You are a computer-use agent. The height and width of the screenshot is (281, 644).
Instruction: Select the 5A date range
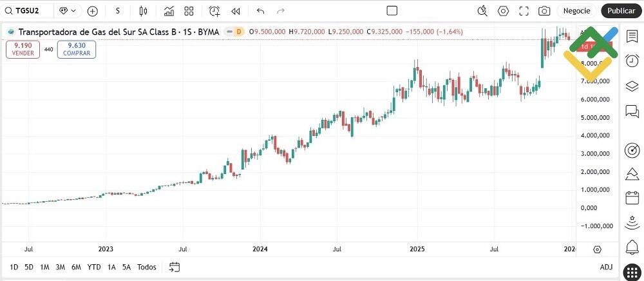coord(126,267)
